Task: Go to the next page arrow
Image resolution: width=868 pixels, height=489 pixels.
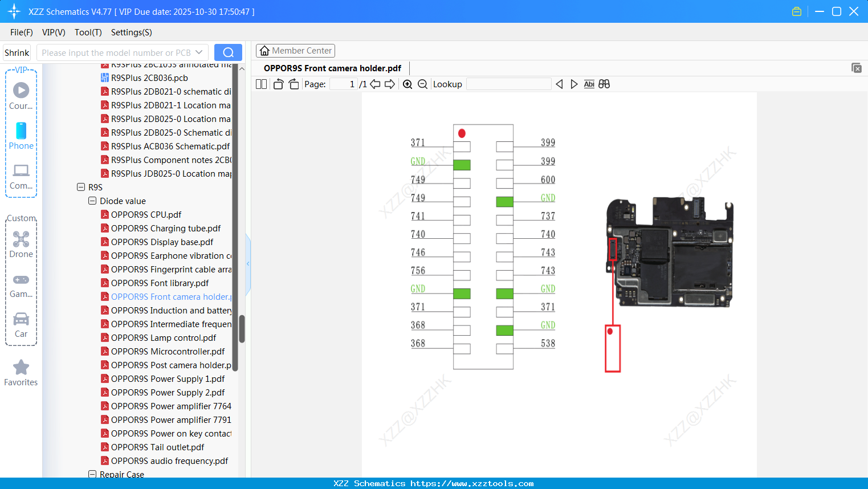Action: tap(390, 84)
